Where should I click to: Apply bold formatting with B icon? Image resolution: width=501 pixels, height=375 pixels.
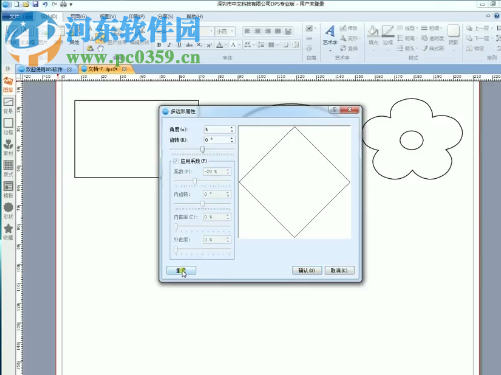pos(159,45)
